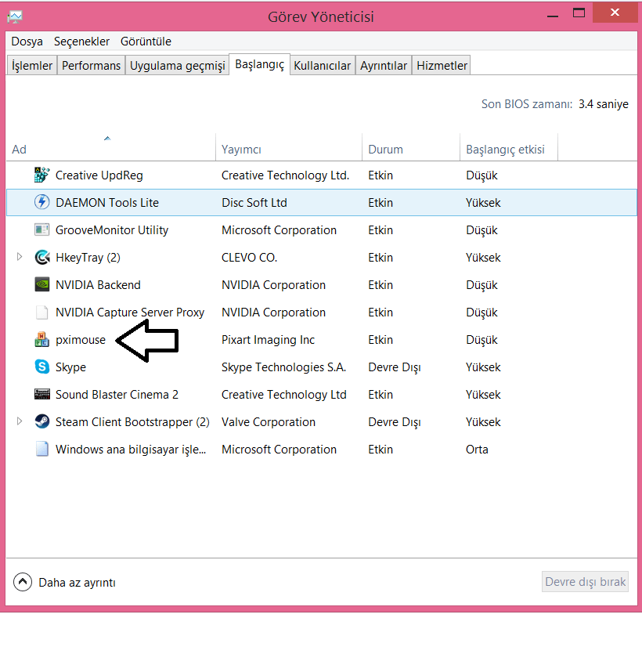642x672 pixels.
Task: Click the Daha az ayrıntı label
Action: [77, 583]
